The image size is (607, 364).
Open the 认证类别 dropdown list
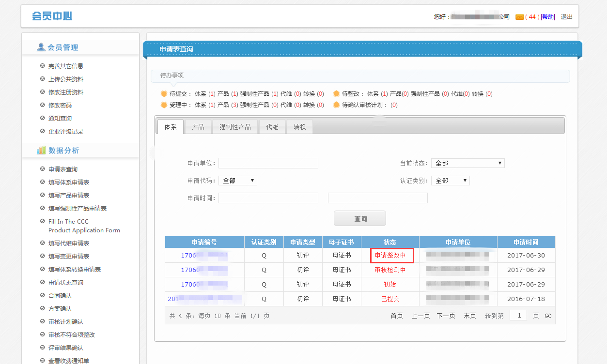[x=450, y=181]
